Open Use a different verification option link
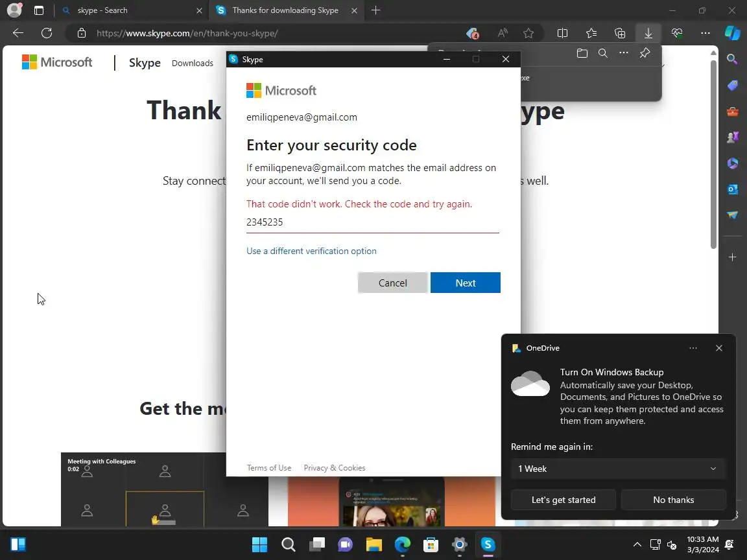747x560 pixels. pos(311,251)
